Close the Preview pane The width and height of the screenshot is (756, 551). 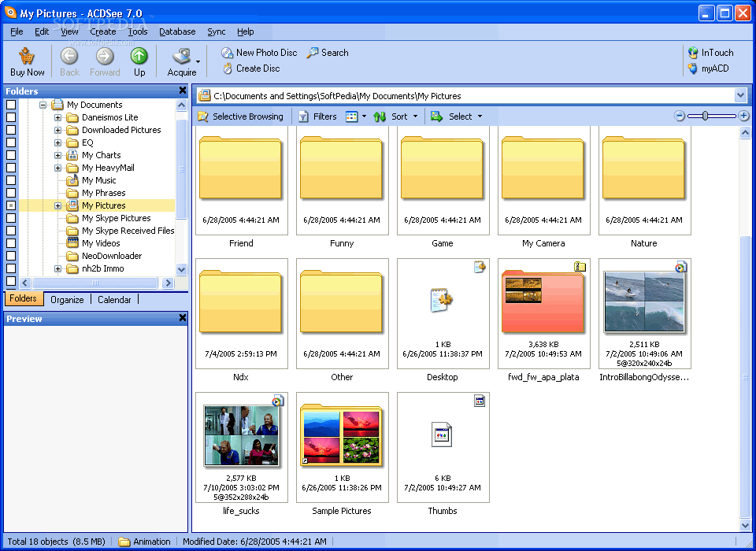[x=183, y=318]
